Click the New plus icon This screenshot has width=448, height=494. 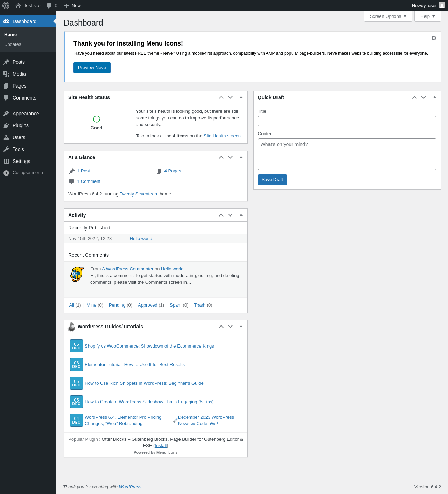66,6
